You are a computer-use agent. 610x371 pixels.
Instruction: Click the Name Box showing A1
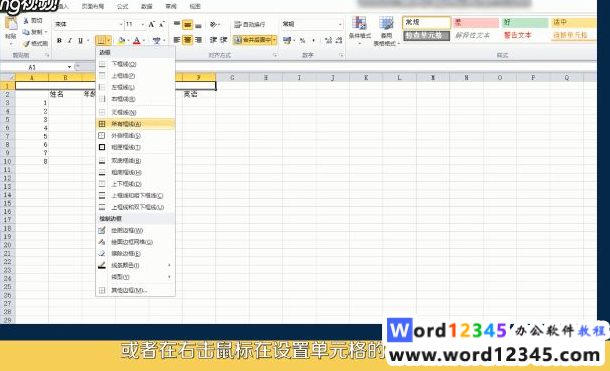(37, 67)
